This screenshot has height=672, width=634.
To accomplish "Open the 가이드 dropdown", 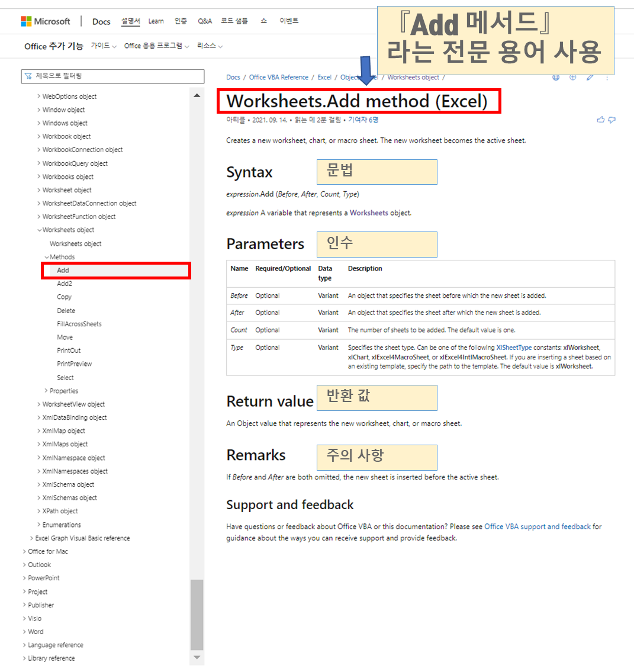I will pyautogui.click(x=104, y=46).
